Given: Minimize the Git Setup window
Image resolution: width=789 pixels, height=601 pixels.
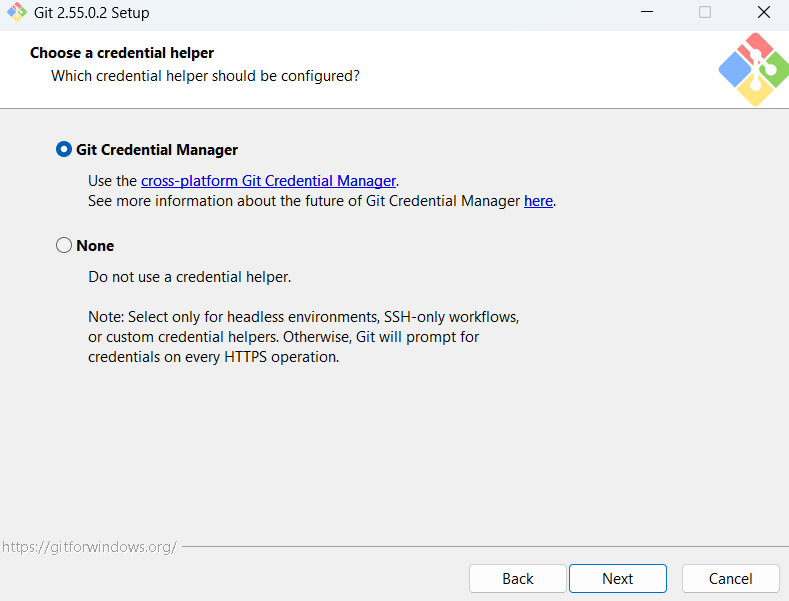Looking at the screenshot, I should point(647,12).
